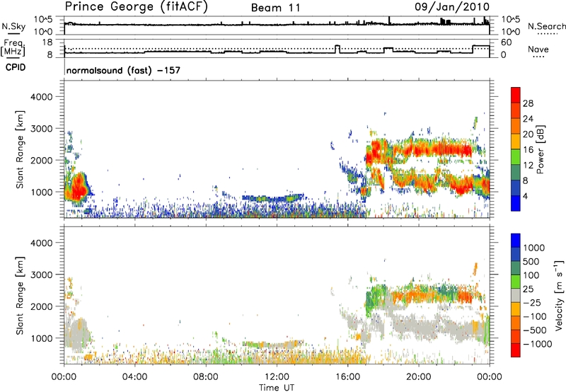The height and width of the screenshot is (392, 566).
Task: Click the '04:00' time tick label
Action: (134, 377)
